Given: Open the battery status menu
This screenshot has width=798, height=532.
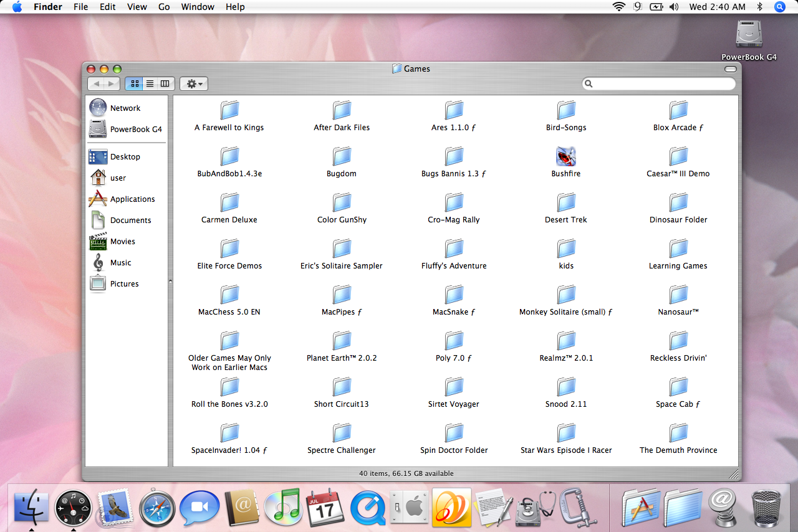Looking at the screenshot, I should click(x=656, y=7).
